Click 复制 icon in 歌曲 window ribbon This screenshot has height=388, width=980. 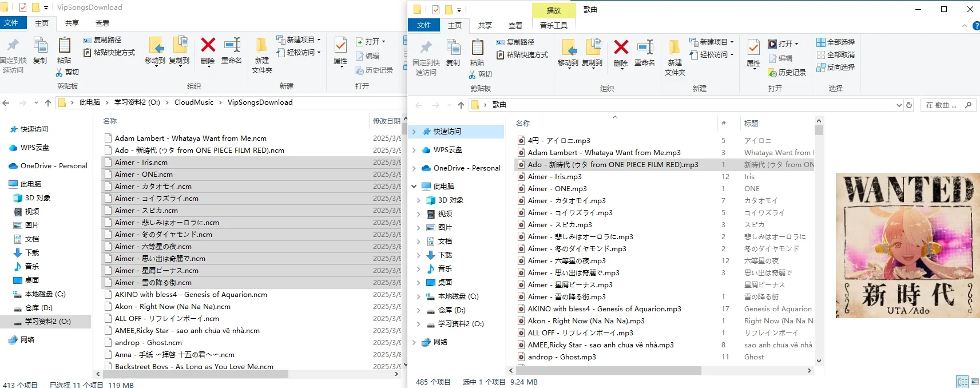453,47
